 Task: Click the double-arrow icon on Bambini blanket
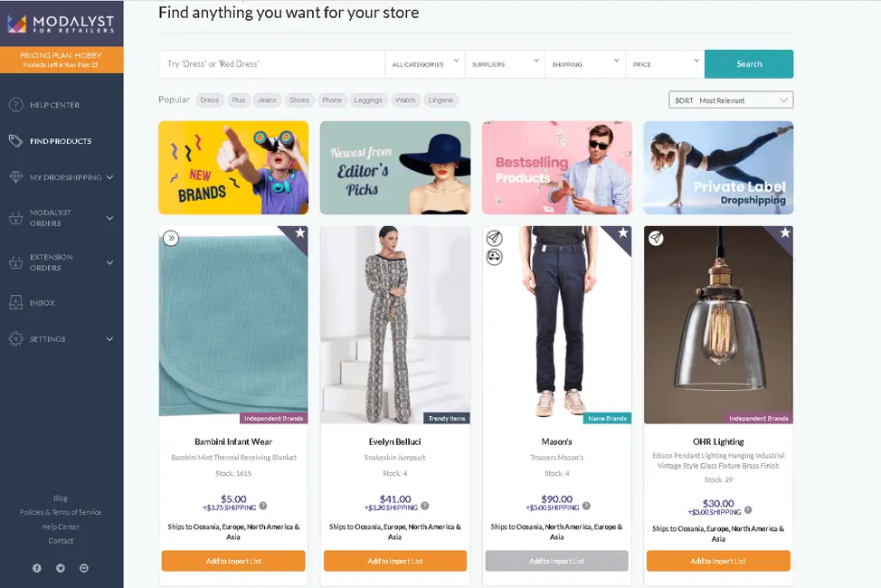(x=171, y=238)
